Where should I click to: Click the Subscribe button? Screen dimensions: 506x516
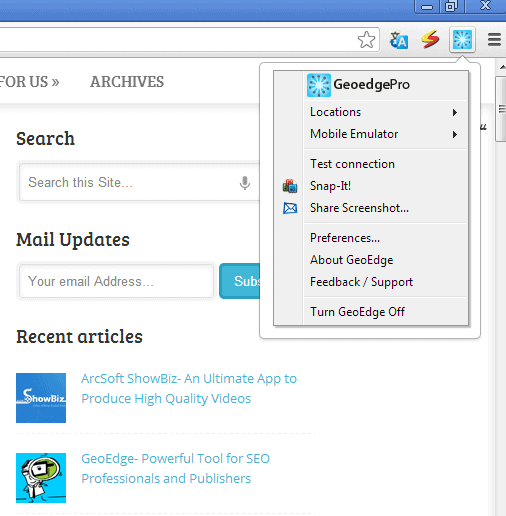click(x=240, y=281)
